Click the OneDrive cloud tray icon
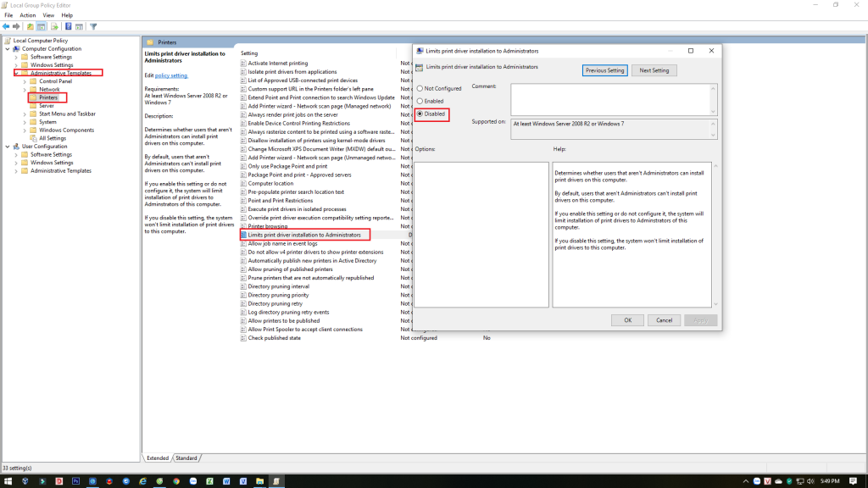This screenshot has width=868, height=488. 778,481
